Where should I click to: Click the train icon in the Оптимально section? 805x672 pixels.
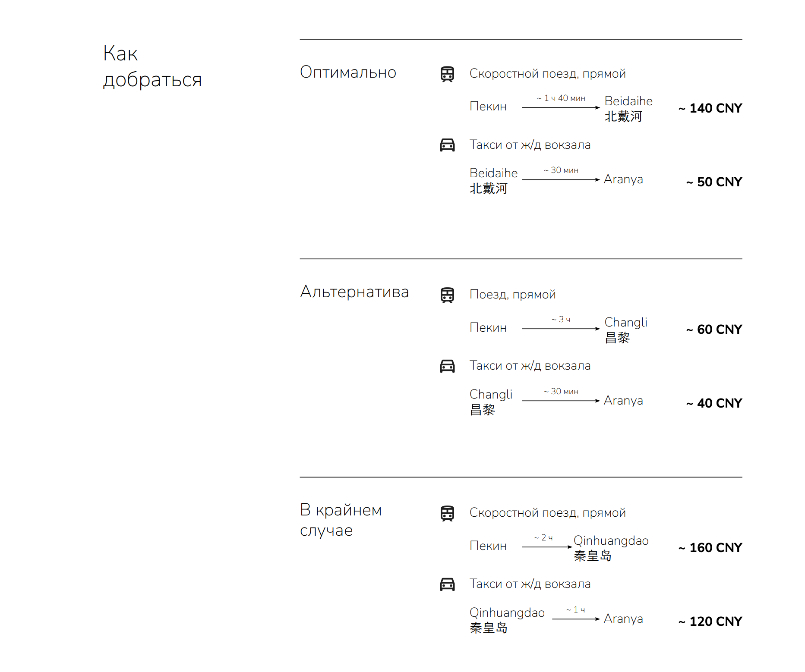[x=447, y=74]
